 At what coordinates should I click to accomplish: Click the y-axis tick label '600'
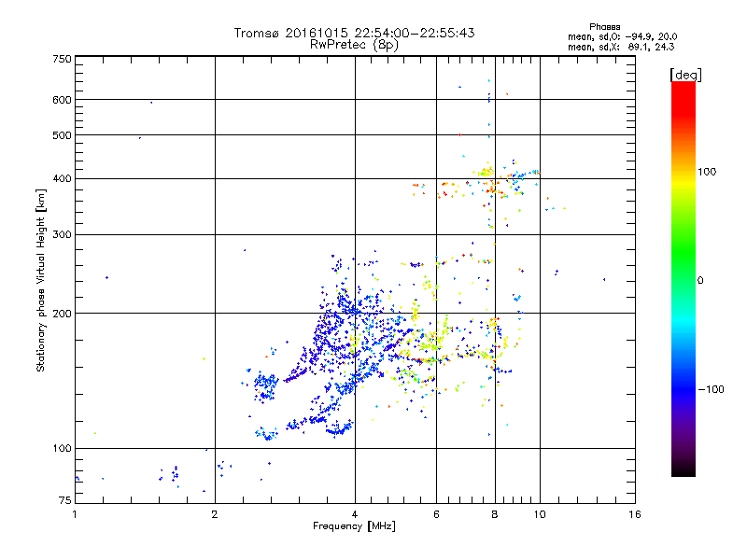coord(62,100)
